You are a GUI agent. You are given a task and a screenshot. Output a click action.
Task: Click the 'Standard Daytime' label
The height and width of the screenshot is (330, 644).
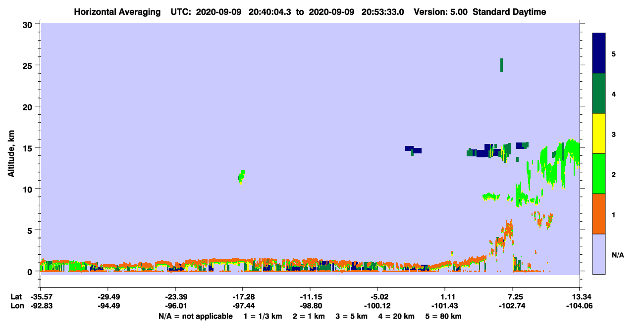click(x=509, y=12)
